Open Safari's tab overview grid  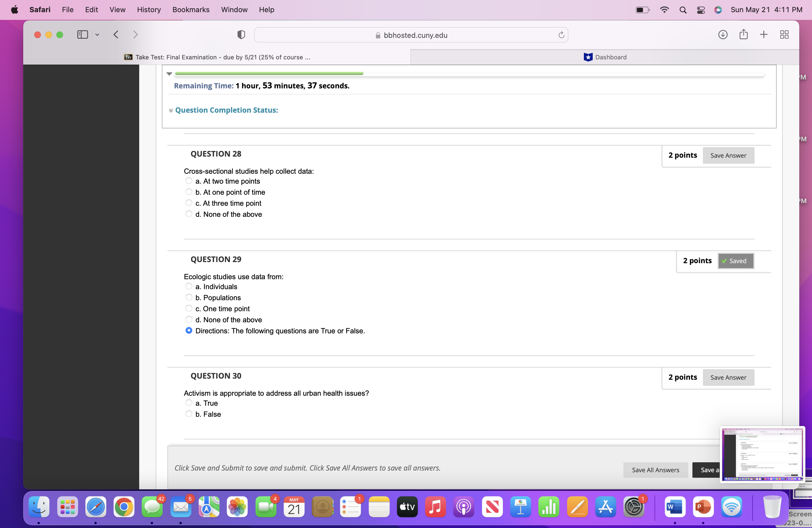(784, 35)
